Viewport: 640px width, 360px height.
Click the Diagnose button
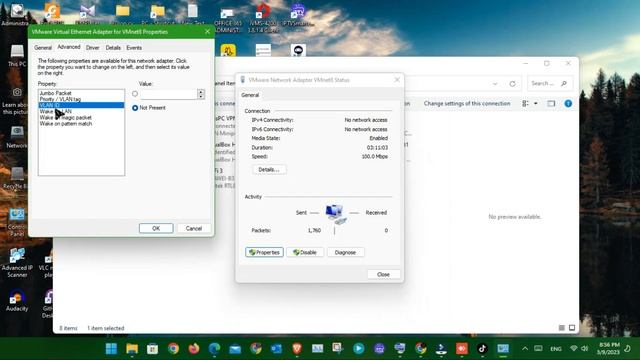point(345,252)
